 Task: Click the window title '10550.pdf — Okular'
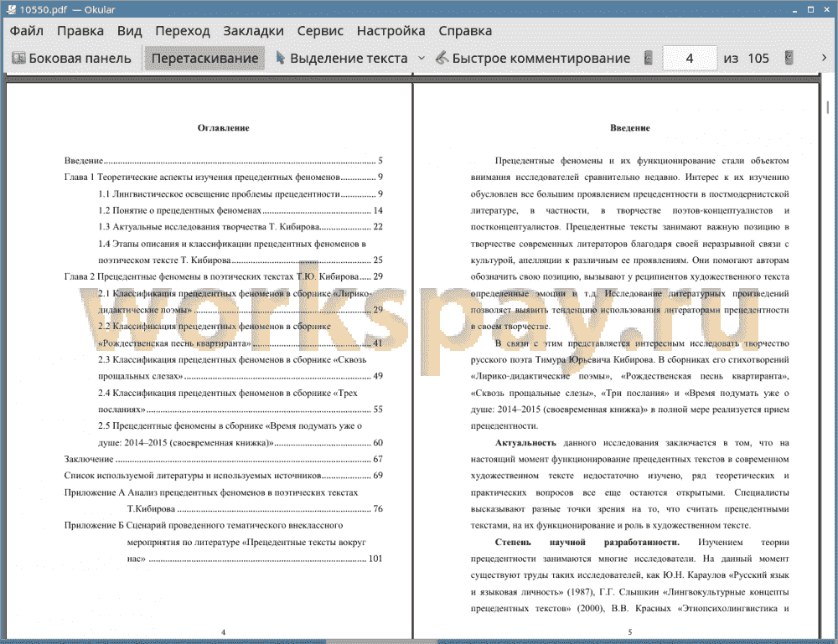pyautogui.click(x=67, y=9)
